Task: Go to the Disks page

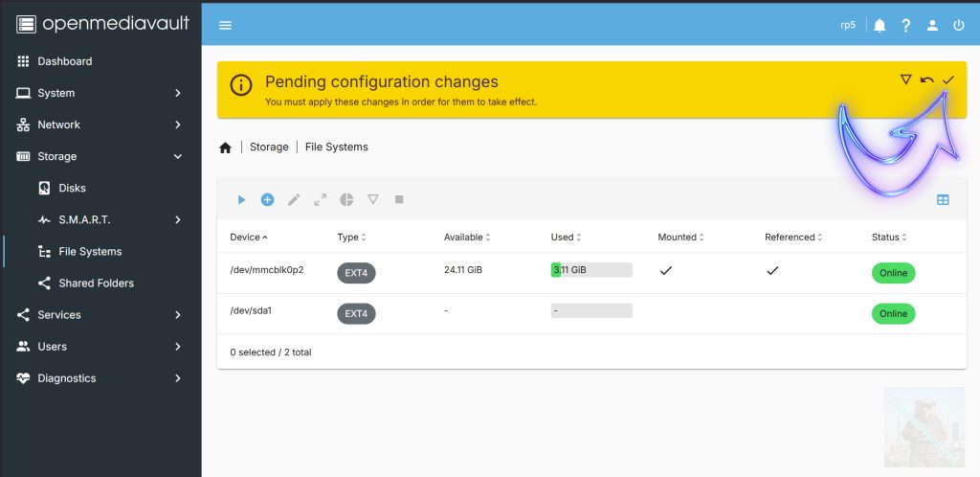Action: click(72, 188)
